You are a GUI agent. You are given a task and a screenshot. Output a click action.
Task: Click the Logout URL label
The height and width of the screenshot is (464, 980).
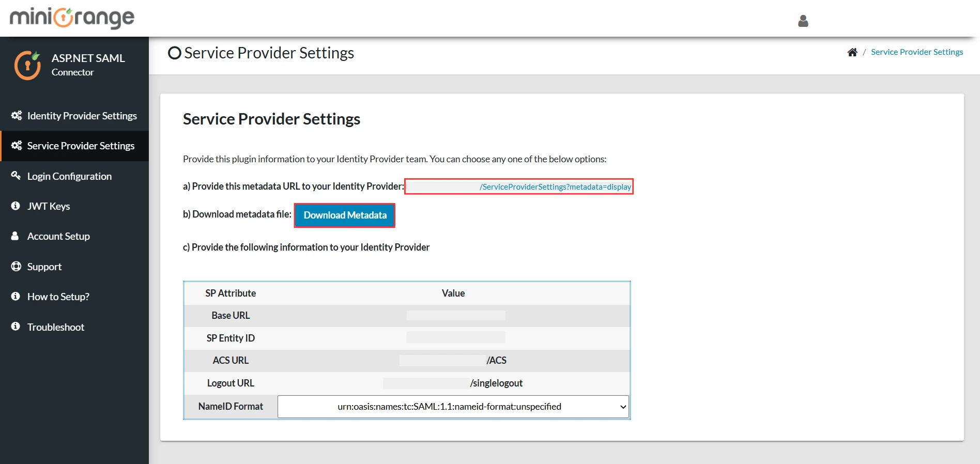(231, 383)
